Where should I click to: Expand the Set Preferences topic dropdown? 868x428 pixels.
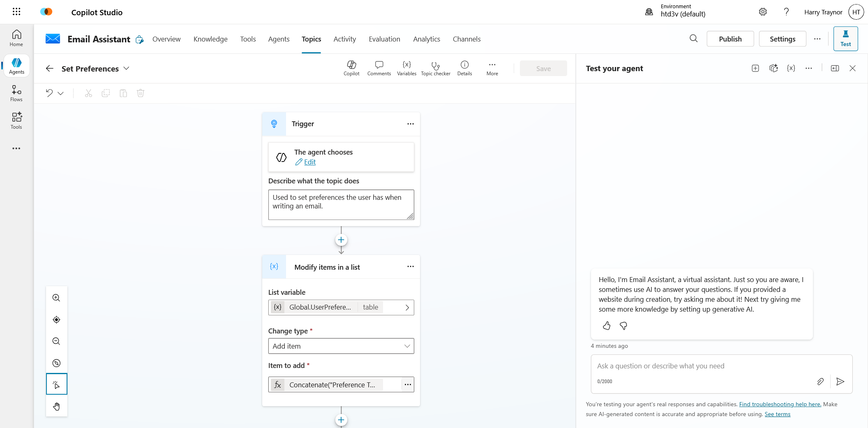tap(127, 68)
